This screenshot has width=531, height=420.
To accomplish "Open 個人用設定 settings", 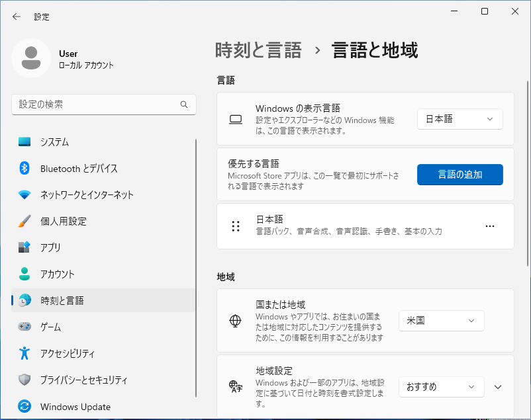I will click(103, 221).
